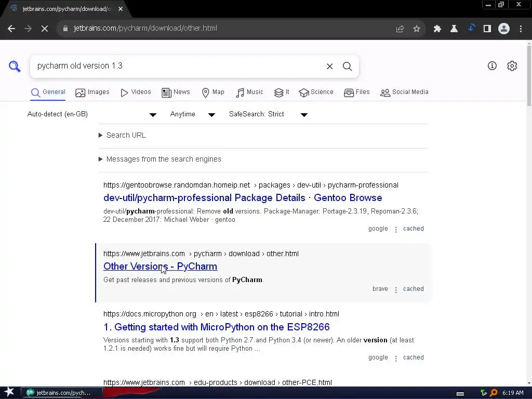Image resolution: width=532 pixels, height=399 pixels.
Task: Click the green network tray icon
Action: (484, 393)
